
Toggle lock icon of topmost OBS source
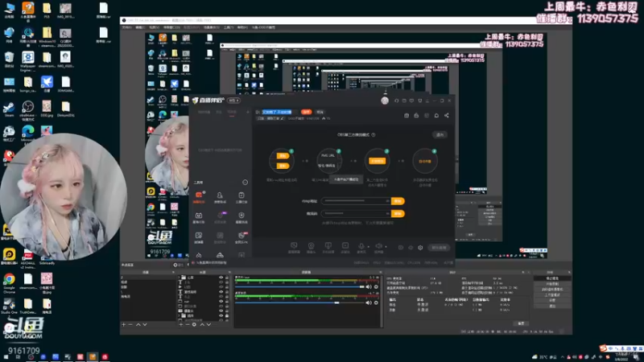tap(227, 278)
